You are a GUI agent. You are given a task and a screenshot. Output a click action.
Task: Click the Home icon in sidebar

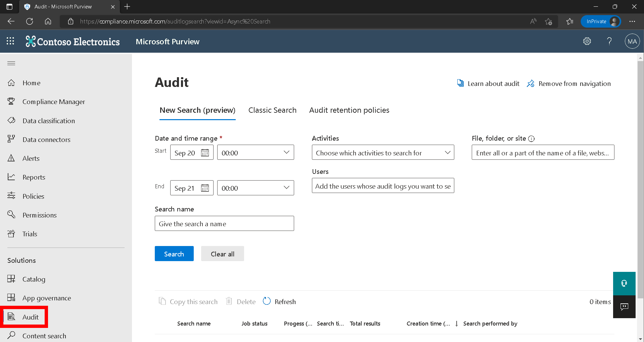tap(11, 83)
